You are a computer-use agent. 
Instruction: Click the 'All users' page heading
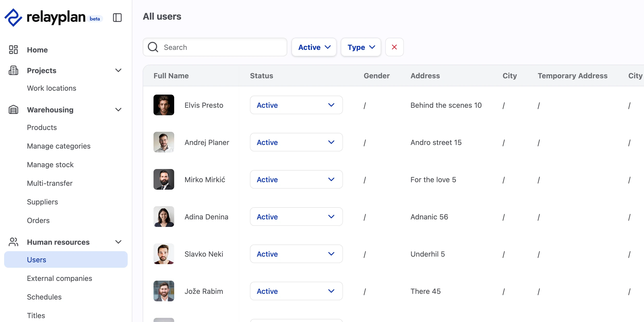point(162,16)
